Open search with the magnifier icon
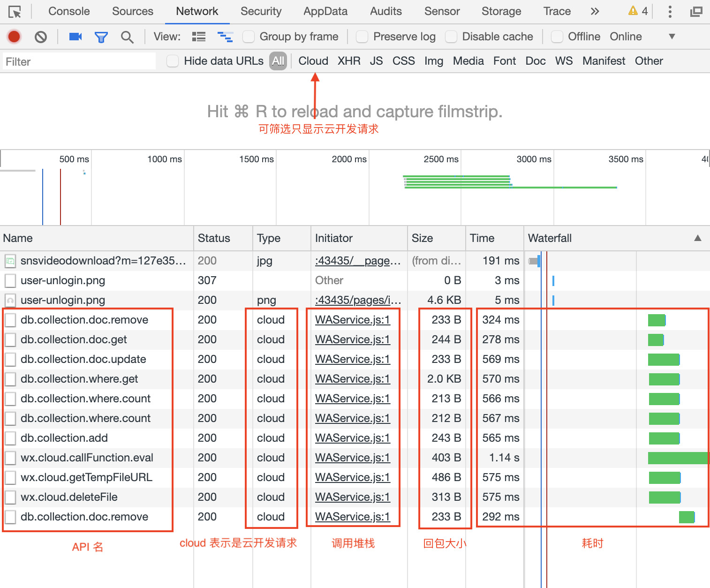 [x=127, y=37]
